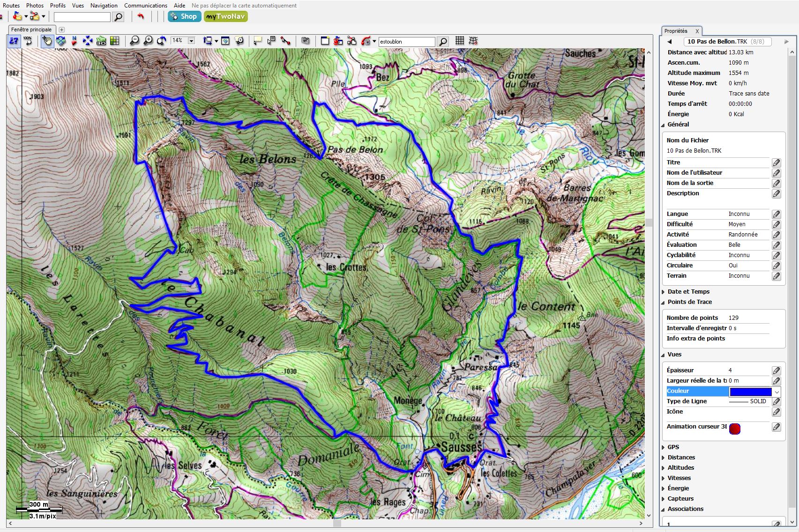Click the zoom in magnifier icon
The height and width of the screenshot is (532, 799).
pyautogui.click(x=148, y=41)
